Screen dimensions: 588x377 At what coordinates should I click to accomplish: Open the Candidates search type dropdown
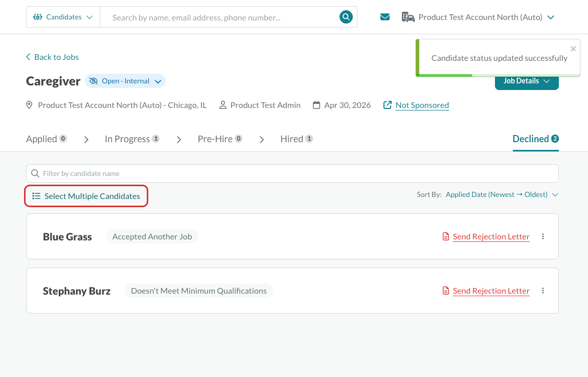[63, 17]
